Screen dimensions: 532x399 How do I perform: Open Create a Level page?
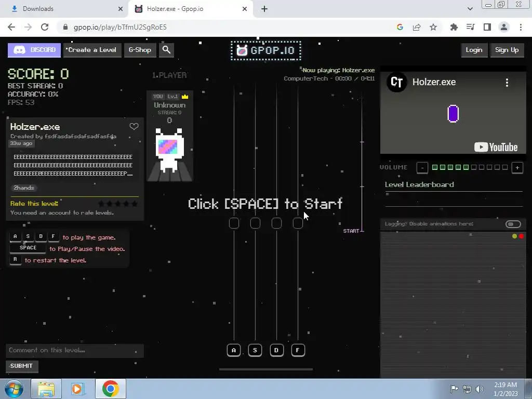pyautogui.click(x=92, y=50)
